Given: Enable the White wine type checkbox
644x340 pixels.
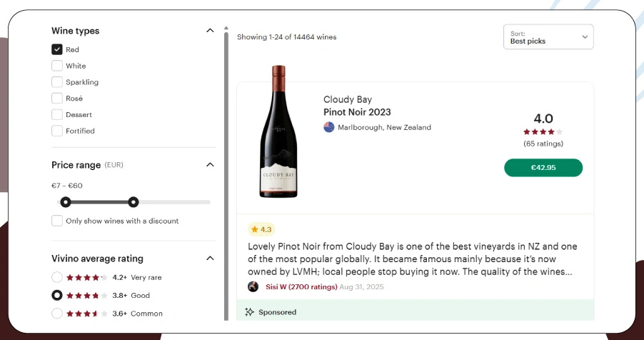Looking at the screenshot, I should pos(57,66).
